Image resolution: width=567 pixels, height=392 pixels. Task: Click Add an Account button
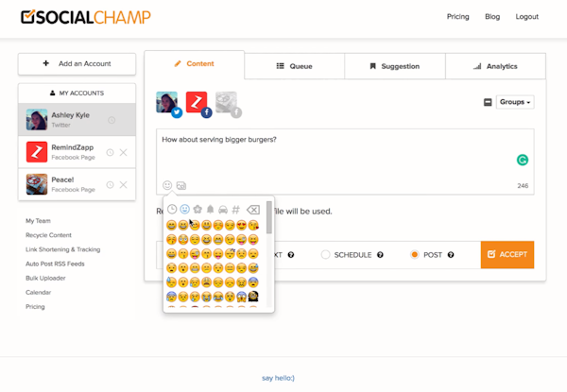click(x=77, y=64)
